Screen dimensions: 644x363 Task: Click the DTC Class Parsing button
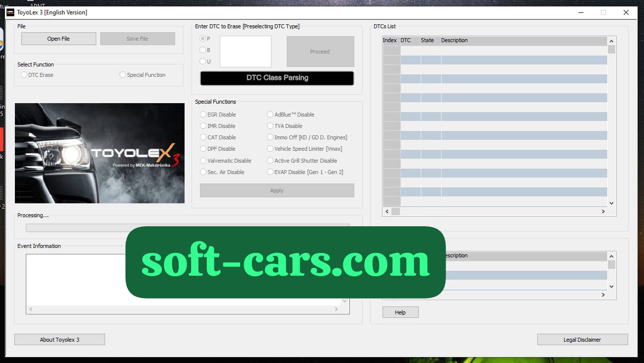(277, 78)
